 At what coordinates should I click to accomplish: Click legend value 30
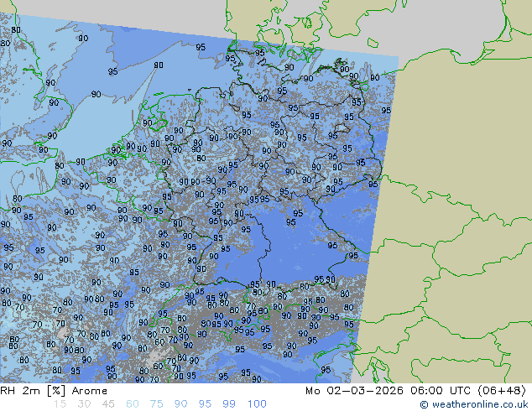[x=84, y=404]
